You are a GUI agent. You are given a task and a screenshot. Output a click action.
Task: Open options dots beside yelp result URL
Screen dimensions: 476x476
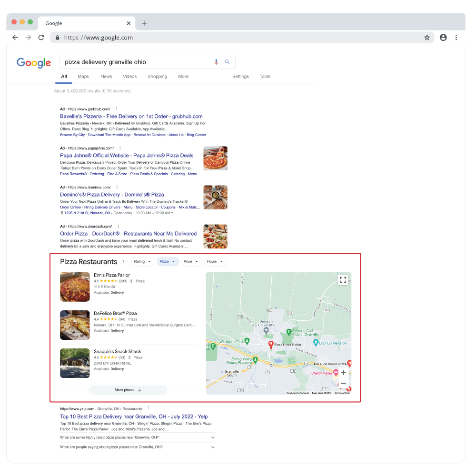pos(149,407)
